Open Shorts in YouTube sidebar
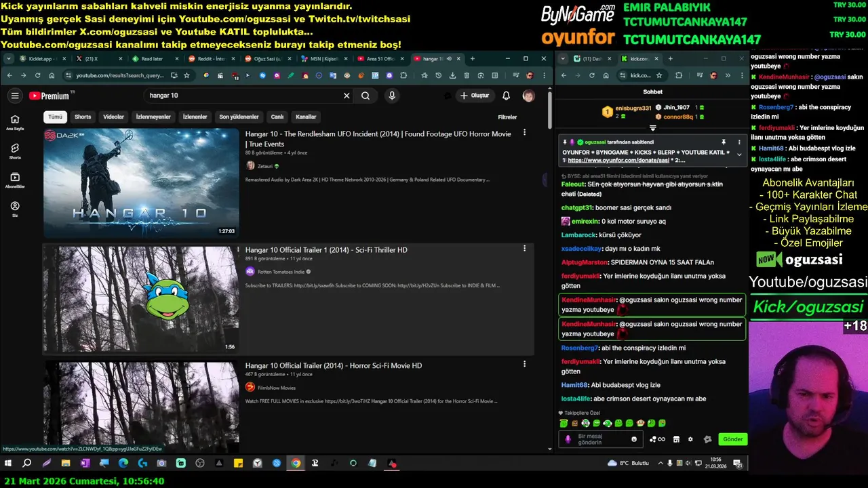This screenshot has width=868, height=488. point(15,151)
